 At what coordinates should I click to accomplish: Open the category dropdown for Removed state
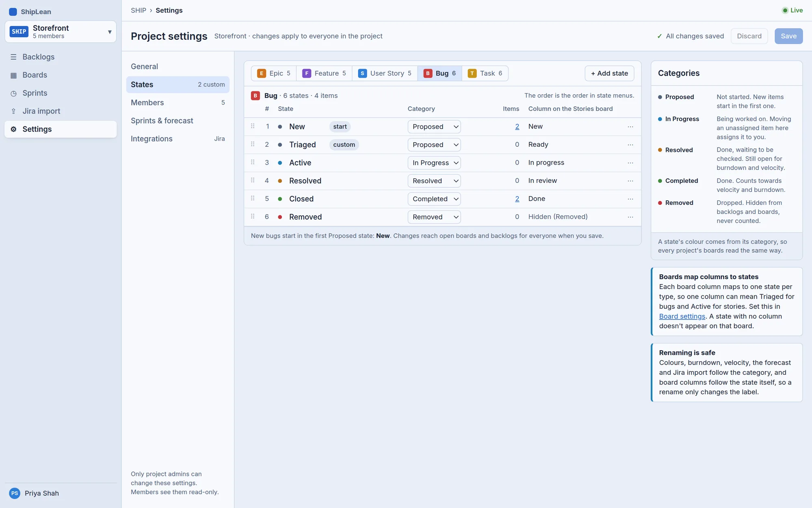coord(434,217)
